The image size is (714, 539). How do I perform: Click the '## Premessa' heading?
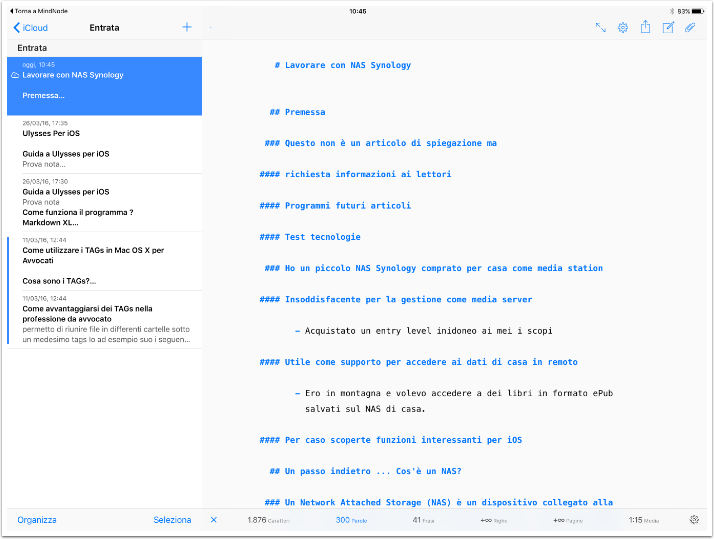pyautogui.click(x=297, y=112)
